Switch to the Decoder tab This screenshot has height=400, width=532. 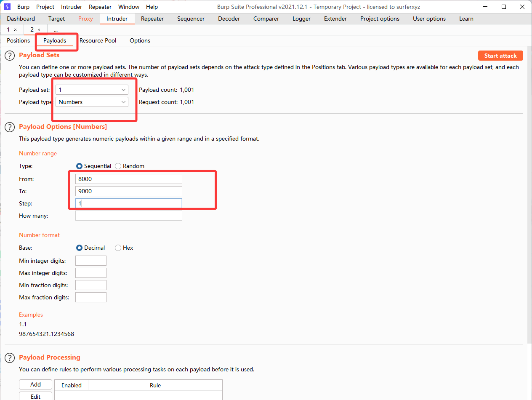(x=229, y=19)
